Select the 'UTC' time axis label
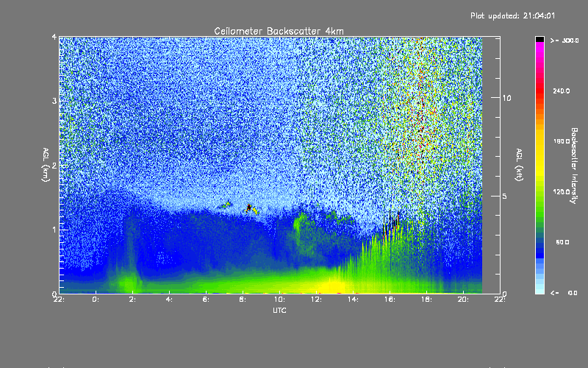 [279, 310]
